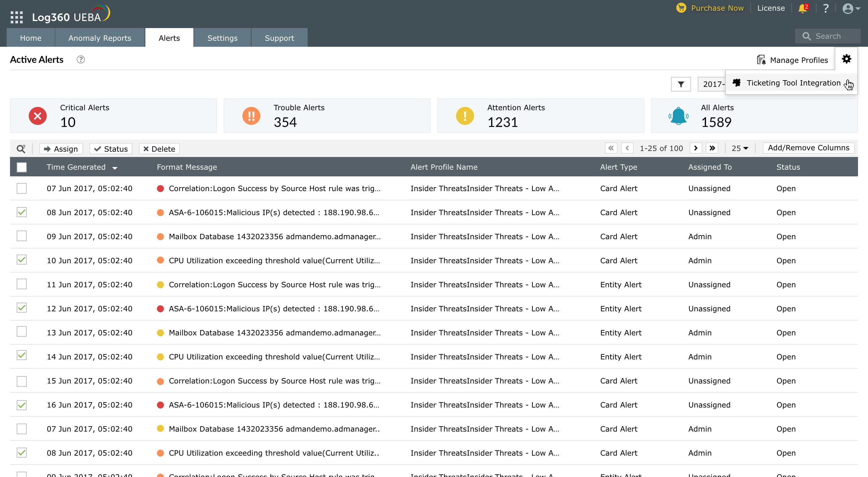Click the help question mark icon in header
The width and height of the screenshot is (868, 477).
coord(826,8)
